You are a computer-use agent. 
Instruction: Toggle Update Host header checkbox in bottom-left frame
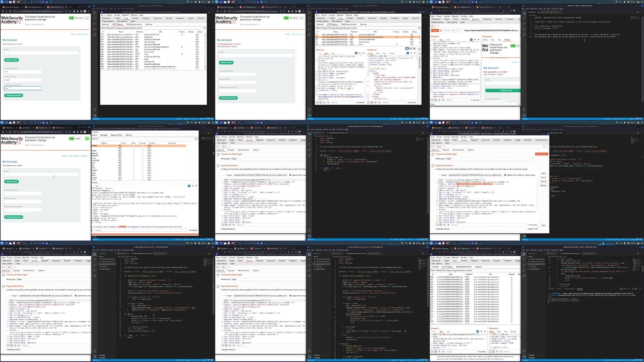[x=75, y=296]
